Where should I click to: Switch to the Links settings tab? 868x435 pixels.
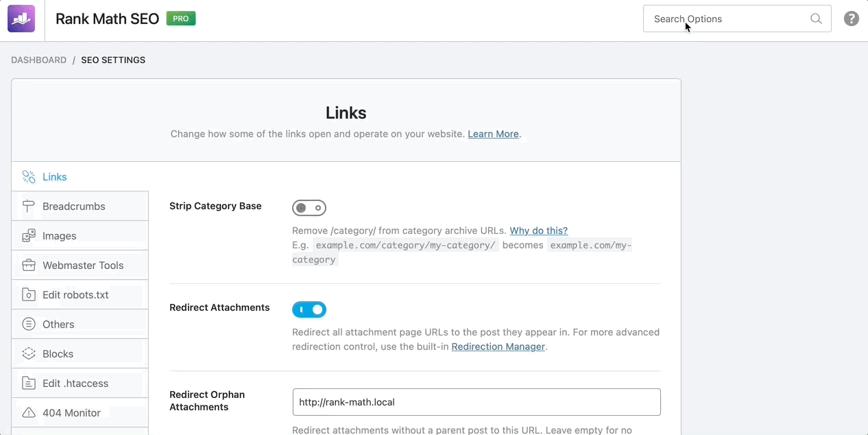pos(80,177)
